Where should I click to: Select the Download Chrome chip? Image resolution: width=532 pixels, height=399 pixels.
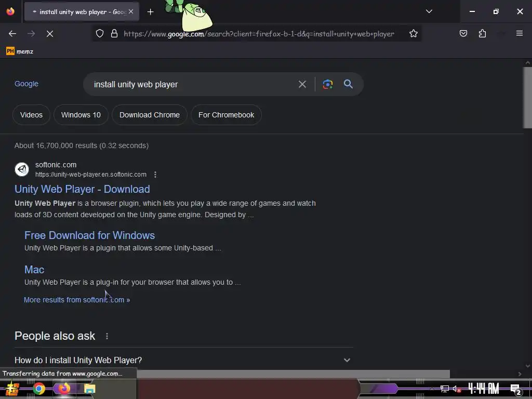150,115
